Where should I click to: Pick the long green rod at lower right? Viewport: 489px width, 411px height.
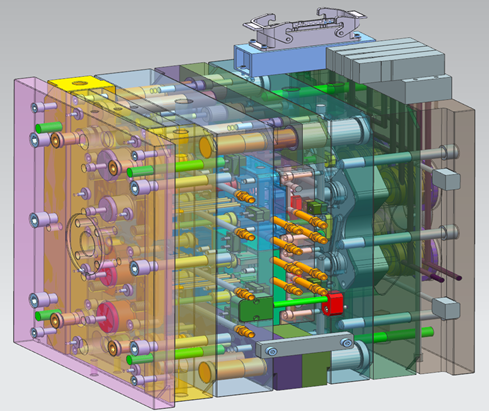393,335
